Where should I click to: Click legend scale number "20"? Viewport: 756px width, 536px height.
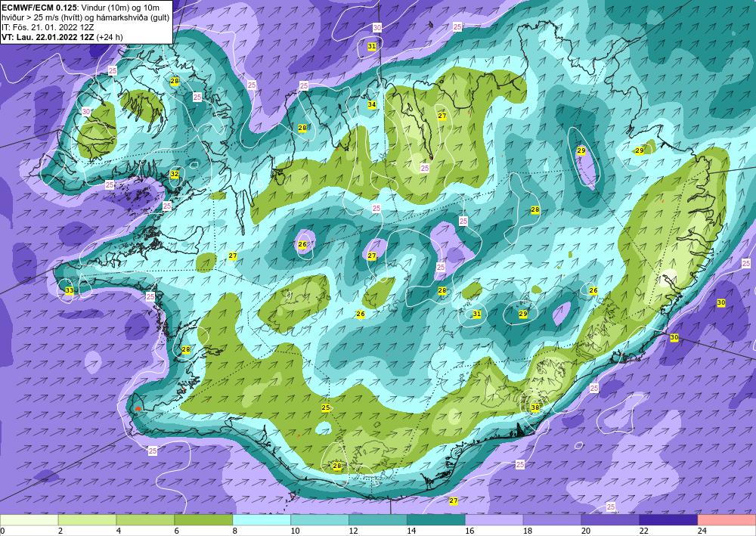click(x=586, y=531)
